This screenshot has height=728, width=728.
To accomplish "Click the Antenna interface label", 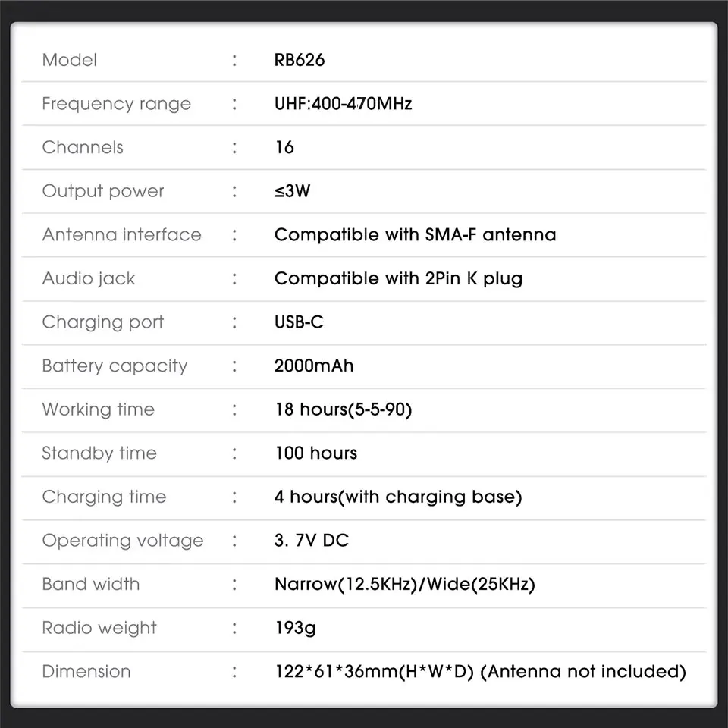I will click(x=121, y=235).
